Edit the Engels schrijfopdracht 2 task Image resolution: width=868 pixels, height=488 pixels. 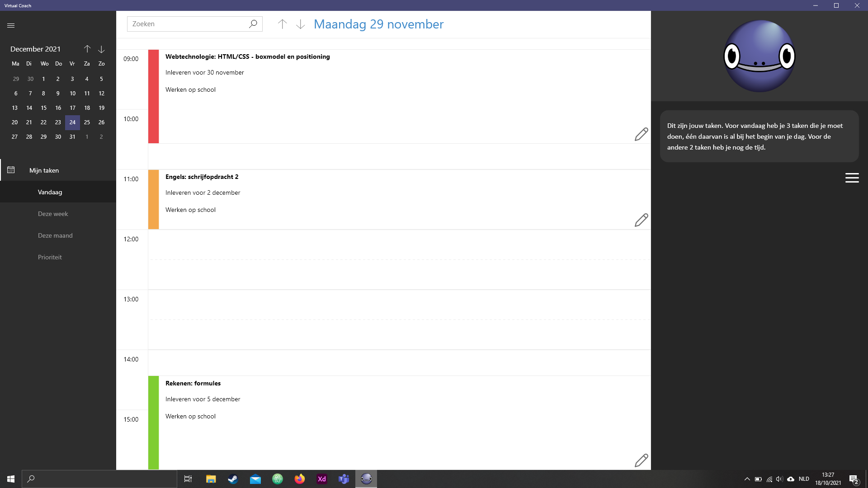(x=641, y=220)
